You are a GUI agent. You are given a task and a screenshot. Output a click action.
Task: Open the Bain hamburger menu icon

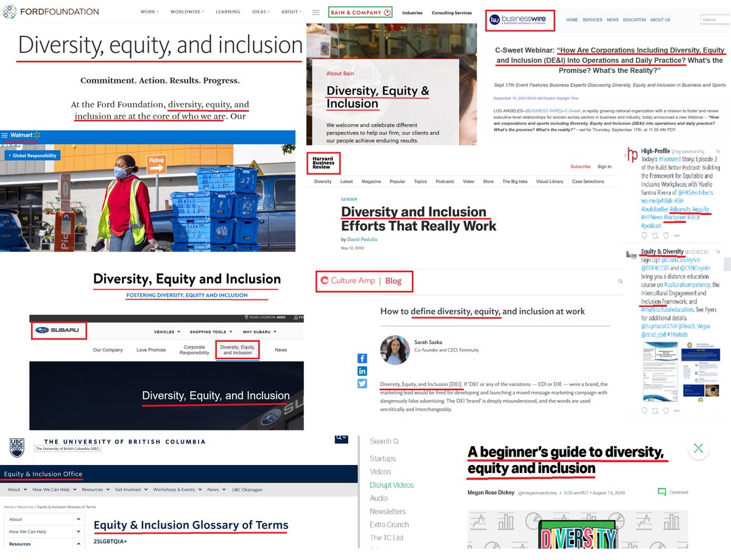click(x=316, y=12)
